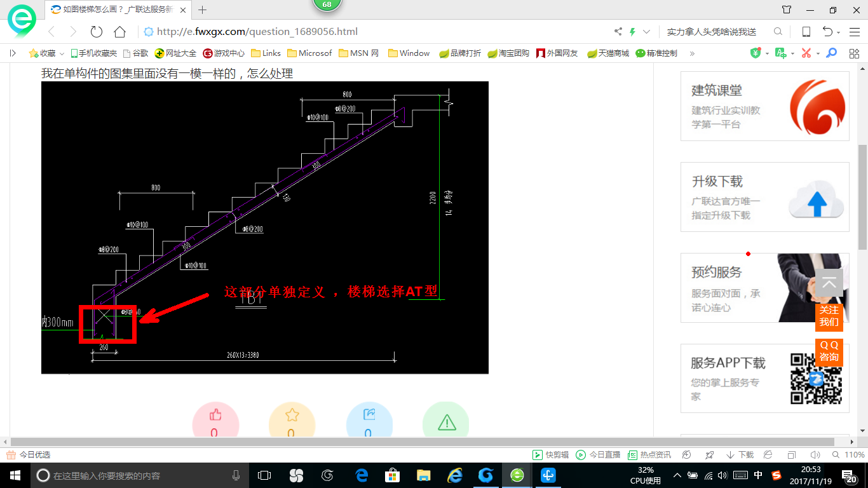Screen dimensions: 868x488
Task: Open a new tab with the plus icon
Action: pos(203,10)
